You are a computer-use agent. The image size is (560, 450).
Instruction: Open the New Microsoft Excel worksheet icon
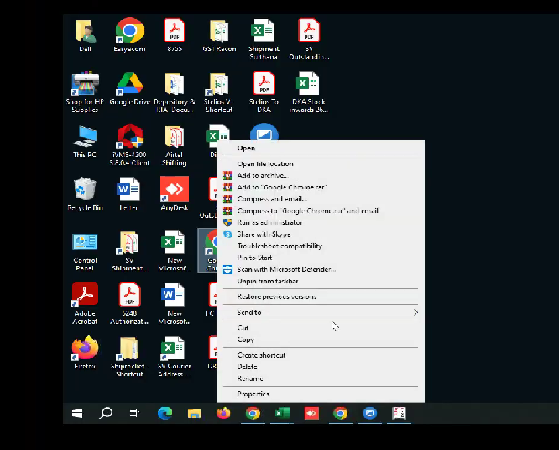tap(174, 251)
